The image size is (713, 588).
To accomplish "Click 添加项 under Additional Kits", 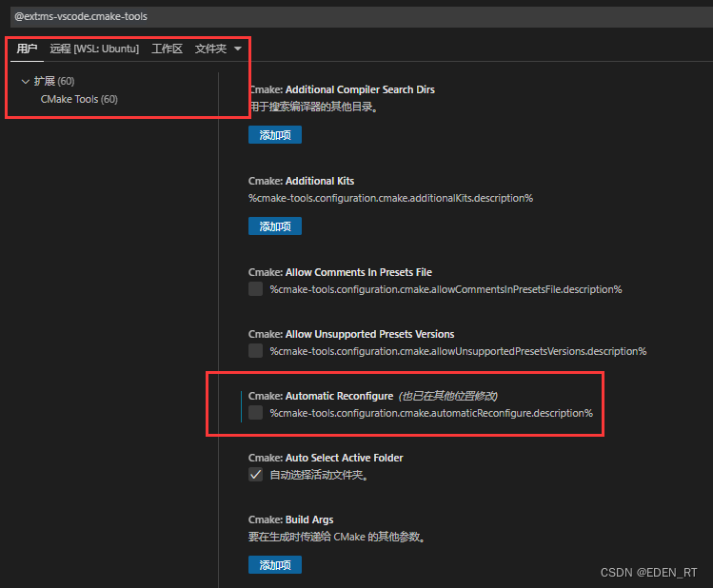I will point(275,226).
